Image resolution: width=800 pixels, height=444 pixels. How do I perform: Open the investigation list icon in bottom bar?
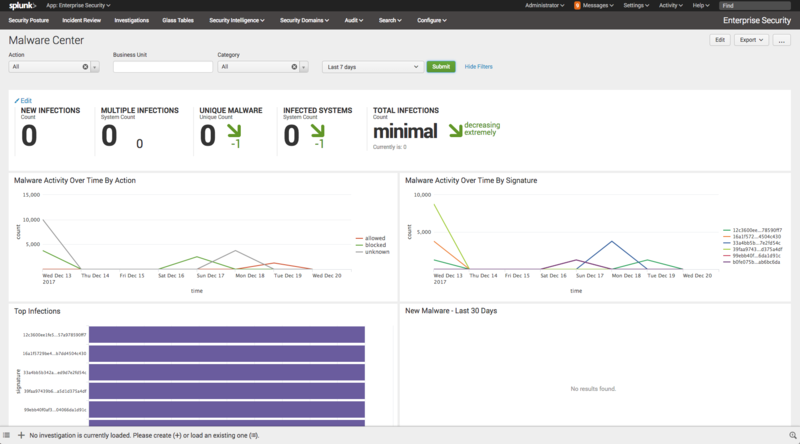tap(8, 437)
